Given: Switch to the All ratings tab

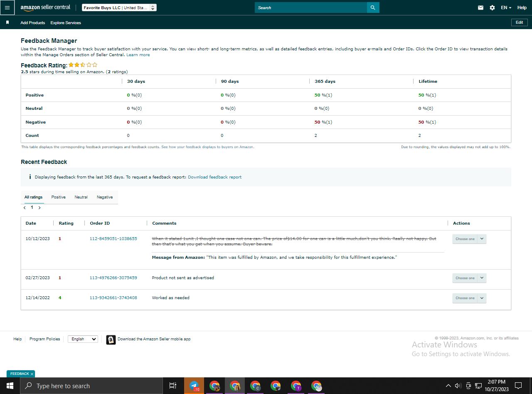Looking at the screenshot, I should [x=33, y=197].
